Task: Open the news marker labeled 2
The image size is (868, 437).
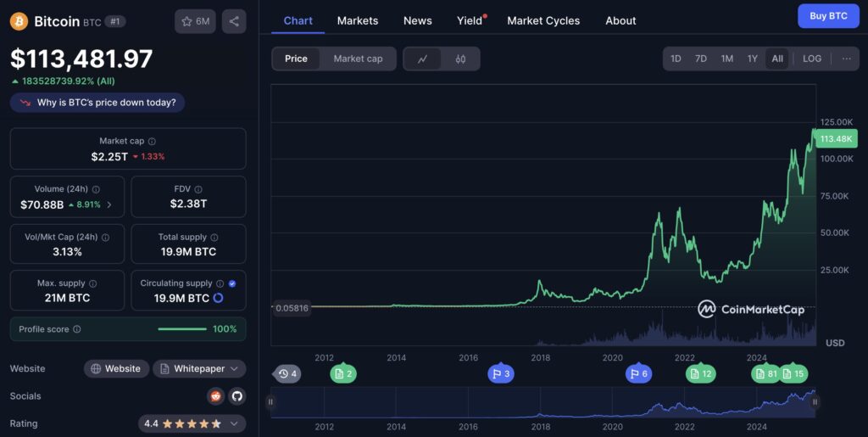Action: click(343, 374)
